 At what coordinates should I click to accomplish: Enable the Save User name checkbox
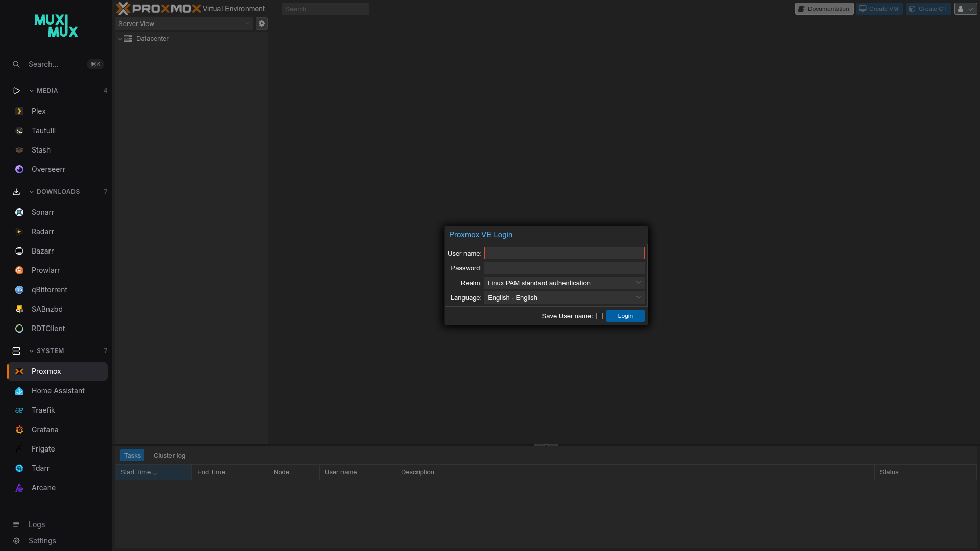[x=600, y=316]
